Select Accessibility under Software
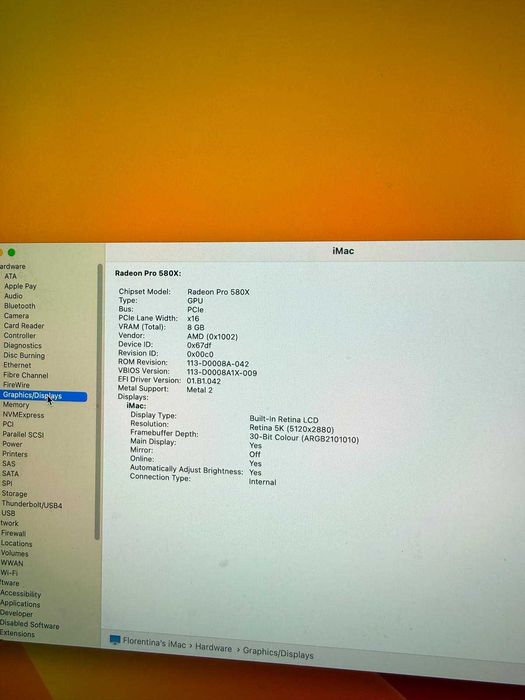525x700 pixels. (21, 594)
